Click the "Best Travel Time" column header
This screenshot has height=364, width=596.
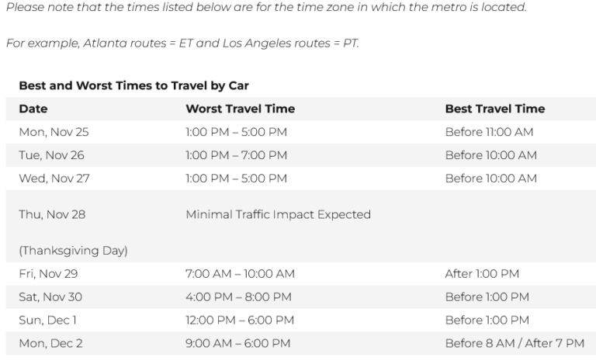click(494, 109)
